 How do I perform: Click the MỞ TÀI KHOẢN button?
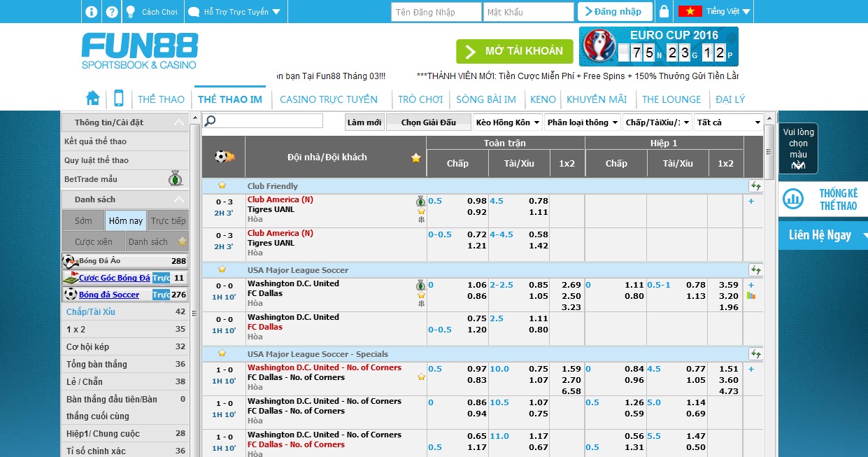514,51
